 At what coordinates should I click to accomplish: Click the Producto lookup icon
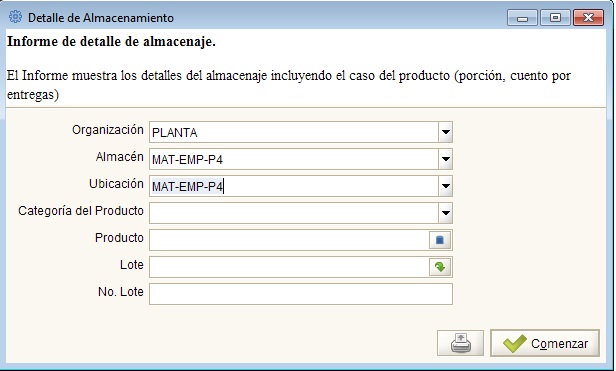[440, 240]
